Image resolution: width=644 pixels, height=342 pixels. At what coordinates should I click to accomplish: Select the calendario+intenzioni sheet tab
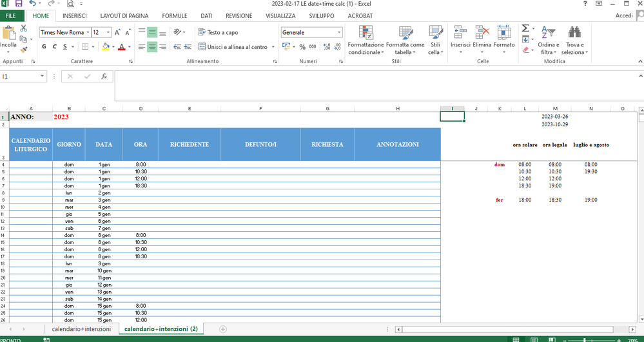click(x=81, y=329)
